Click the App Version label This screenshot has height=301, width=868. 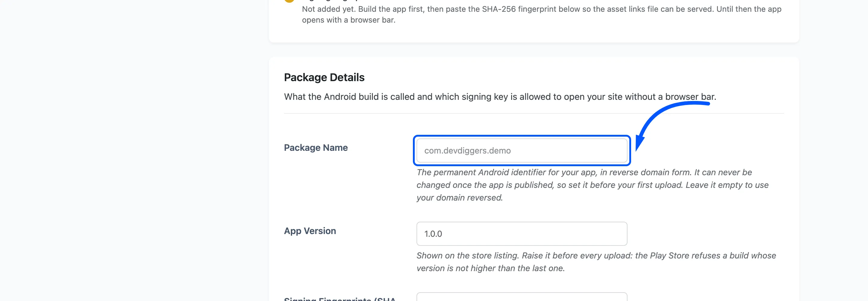[x=310, y=231]
